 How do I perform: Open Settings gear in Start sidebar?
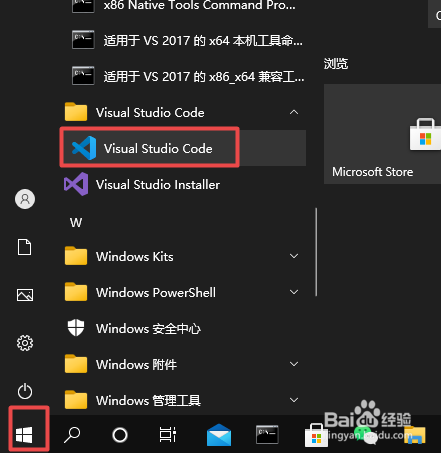coord(25,343)
